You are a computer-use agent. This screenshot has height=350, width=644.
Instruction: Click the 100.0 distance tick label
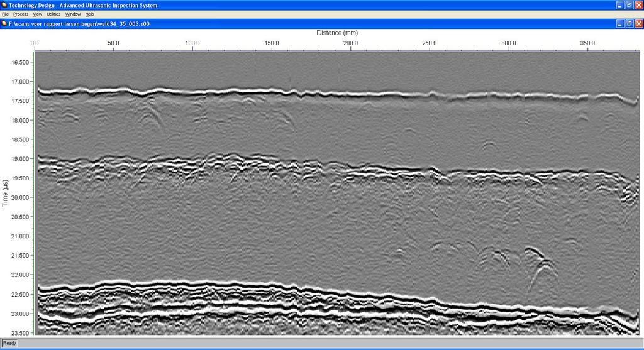coord(192,43)
